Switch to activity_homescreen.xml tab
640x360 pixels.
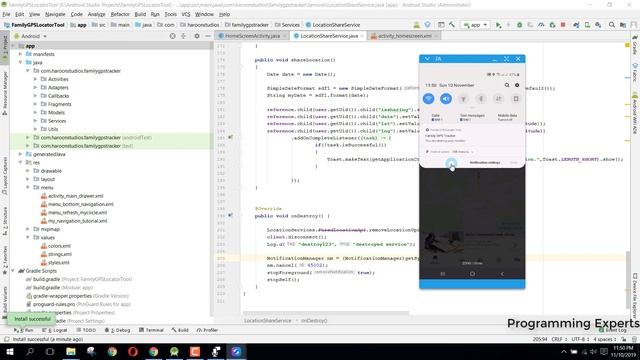click(404, 36)
